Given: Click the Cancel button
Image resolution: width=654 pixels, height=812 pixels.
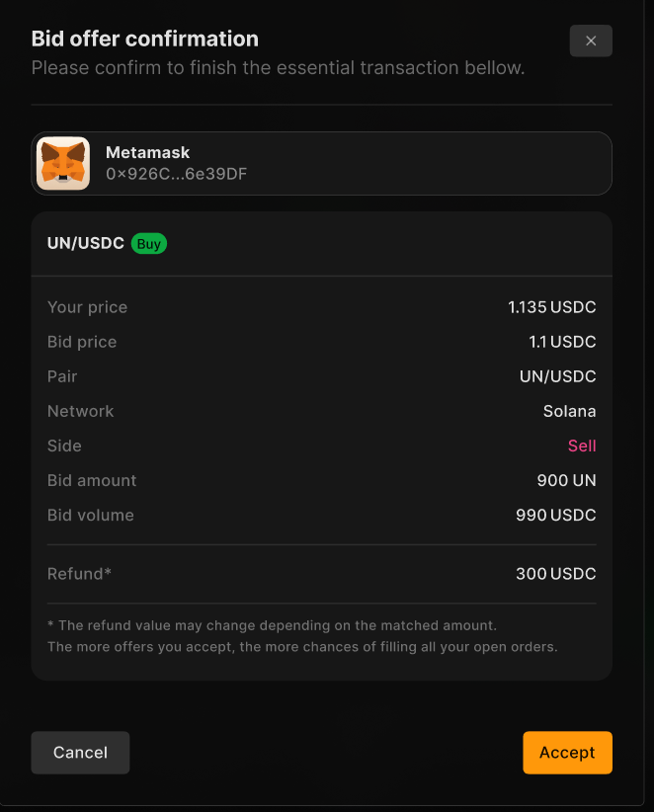Looking at the screenshot, I should click(x=80, y=753).
